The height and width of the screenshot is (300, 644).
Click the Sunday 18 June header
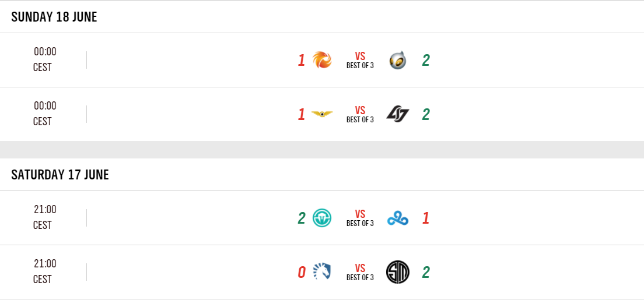(x=54, y=17)
